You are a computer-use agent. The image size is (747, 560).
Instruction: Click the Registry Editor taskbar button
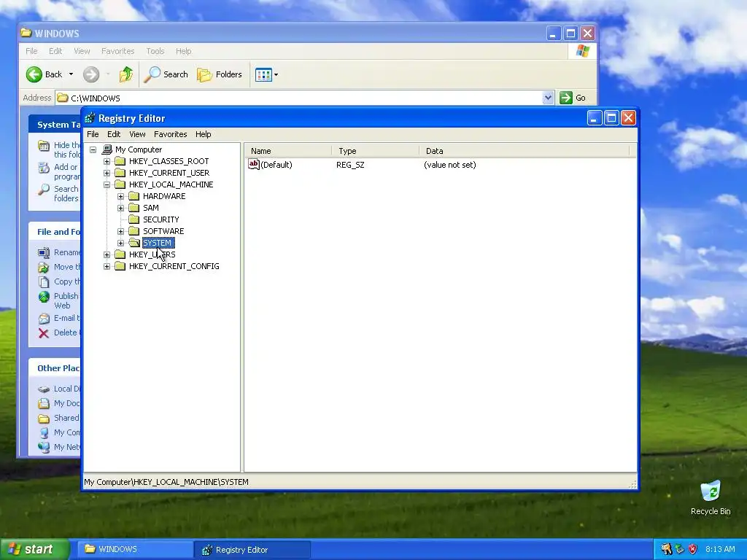pyautogui.click(x=252, y=550)
